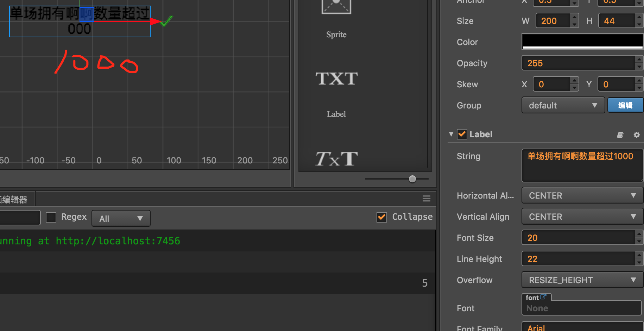Adjust Font Size using stepper arrows
The height and width of the screenshot is (331, 644).
tap(639, 238)
